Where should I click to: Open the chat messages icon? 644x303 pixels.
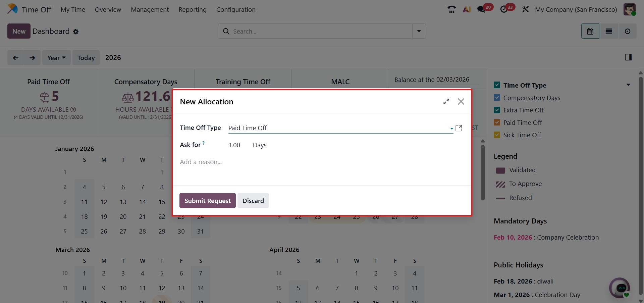pyautogui.click(x=481, y=9)
